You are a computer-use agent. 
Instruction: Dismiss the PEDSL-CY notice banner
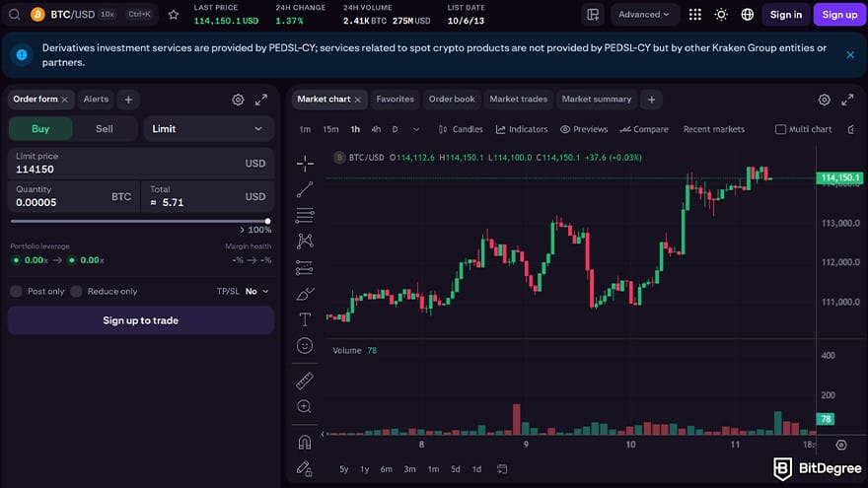(850, 55)
